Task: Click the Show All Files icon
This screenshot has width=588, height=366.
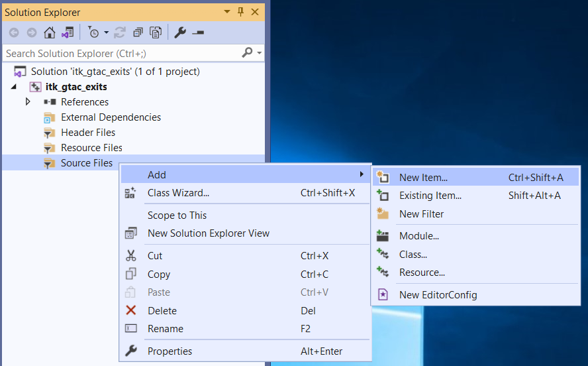Action: 156,32
